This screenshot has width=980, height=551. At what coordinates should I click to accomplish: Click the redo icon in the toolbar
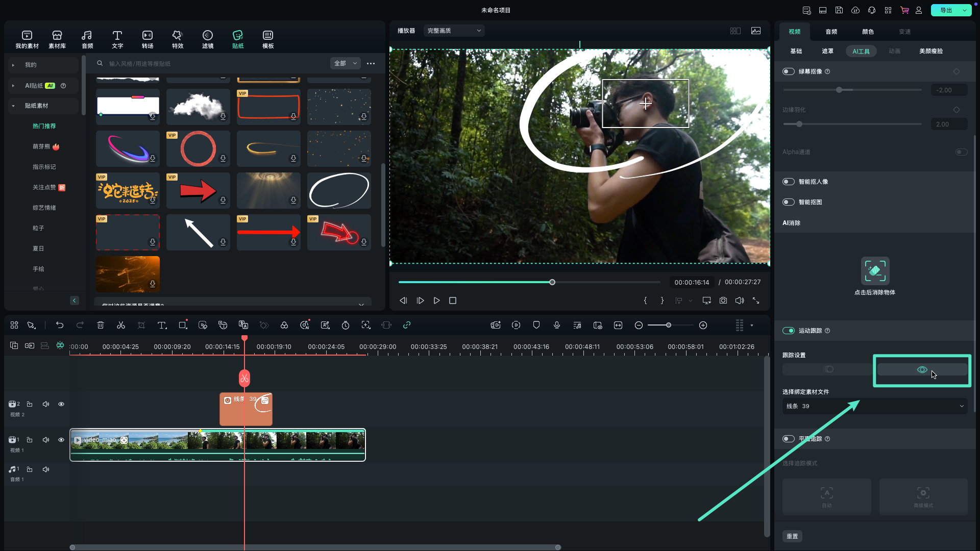[x=80, y=325]
